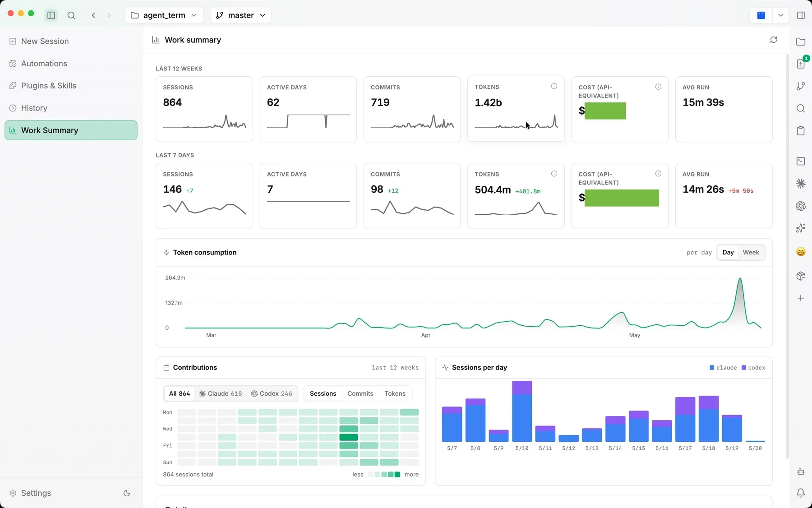The image size is (812, 508).
Task: Toggle dark mode moon icon
Action: pos(127,493)
